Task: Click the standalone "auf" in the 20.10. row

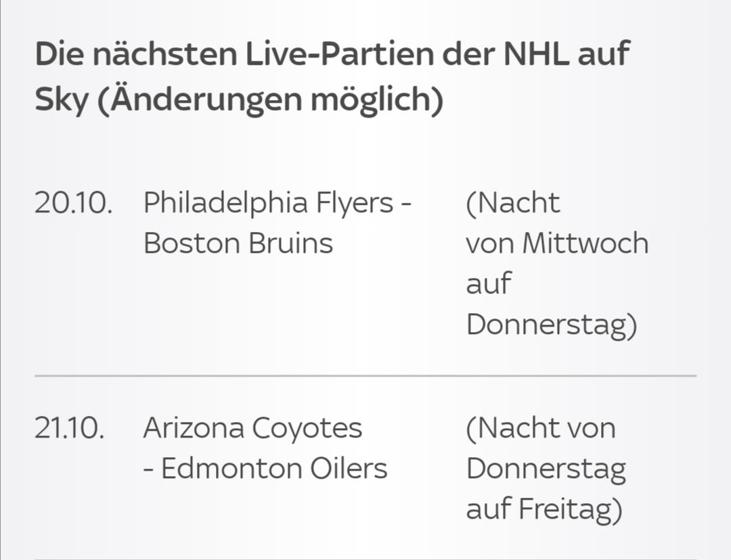Action: click(487, 284)
